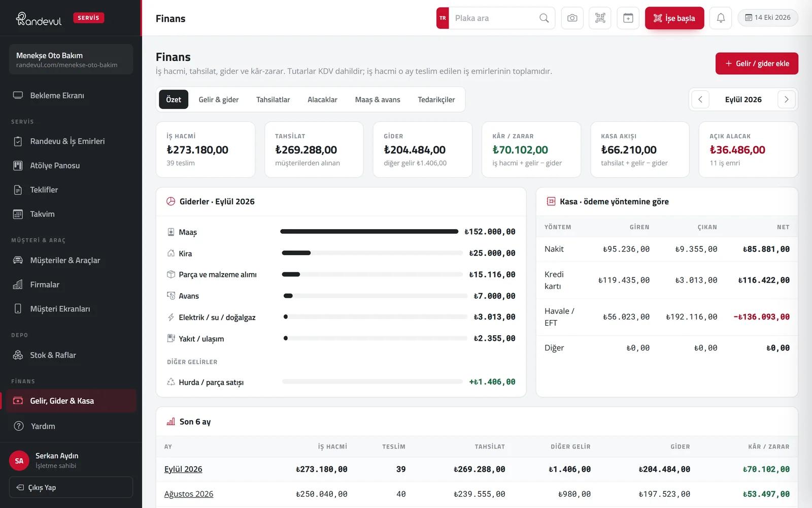
Task: Click the Maaş expense bar
Action: pyautogui.click(x=369, y=232)
